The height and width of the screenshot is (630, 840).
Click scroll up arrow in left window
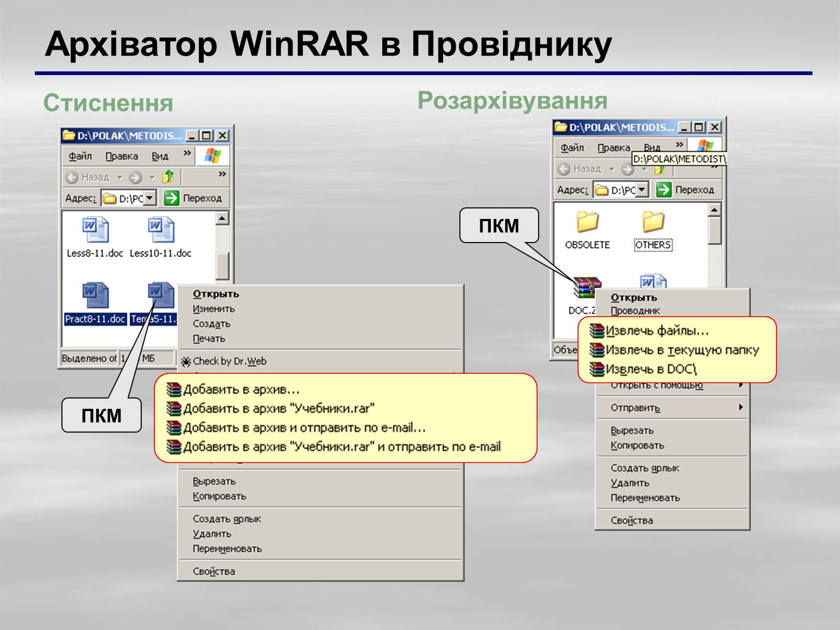[x=222, y=218]
